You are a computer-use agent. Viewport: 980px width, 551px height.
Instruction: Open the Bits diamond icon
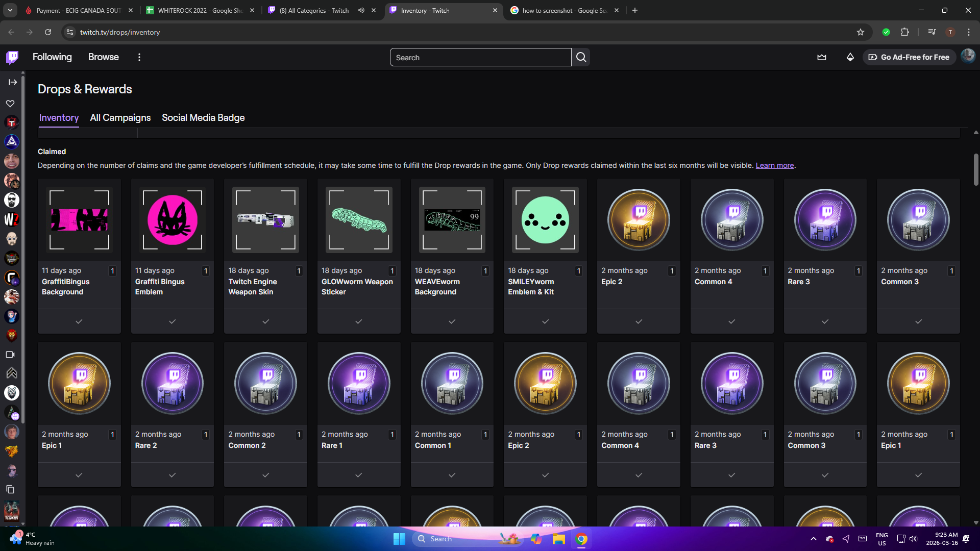[850, 57]
